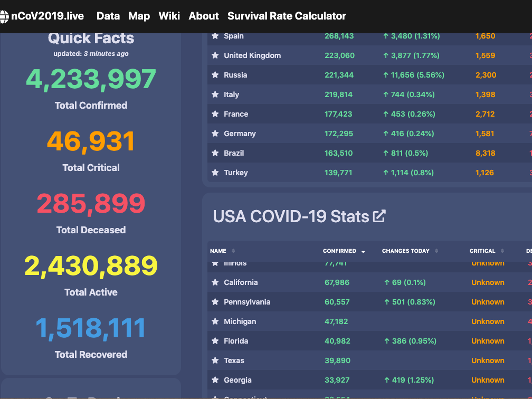Screen dimensions: 532x399
Task: Sort USA table by Confirmed column arrow
Action: pyautogui.click(x=363, y=251)
